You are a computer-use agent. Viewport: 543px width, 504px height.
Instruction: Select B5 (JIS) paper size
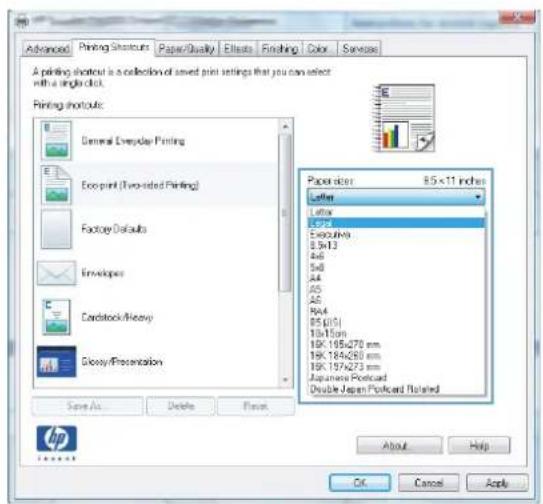(396, 322)
